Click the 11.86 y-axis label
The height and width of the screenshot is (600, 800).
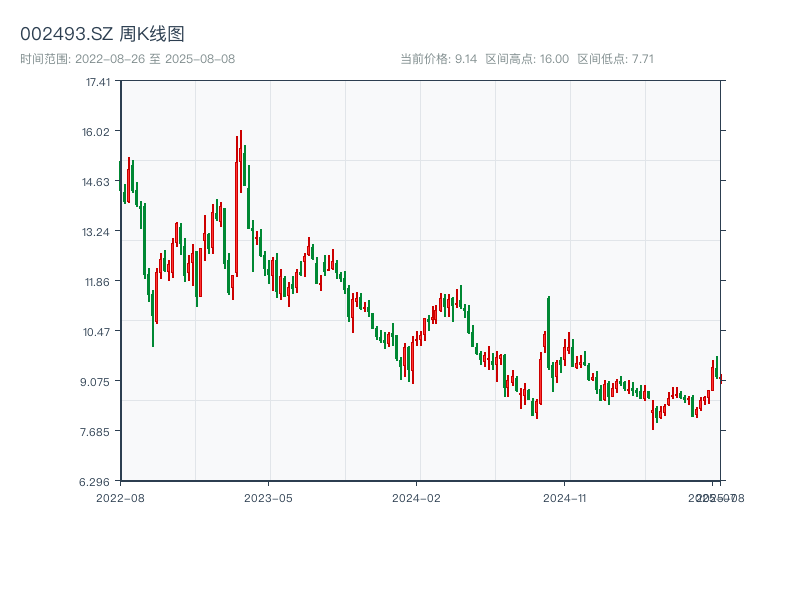pyautogui.click(x=98, y=282)
